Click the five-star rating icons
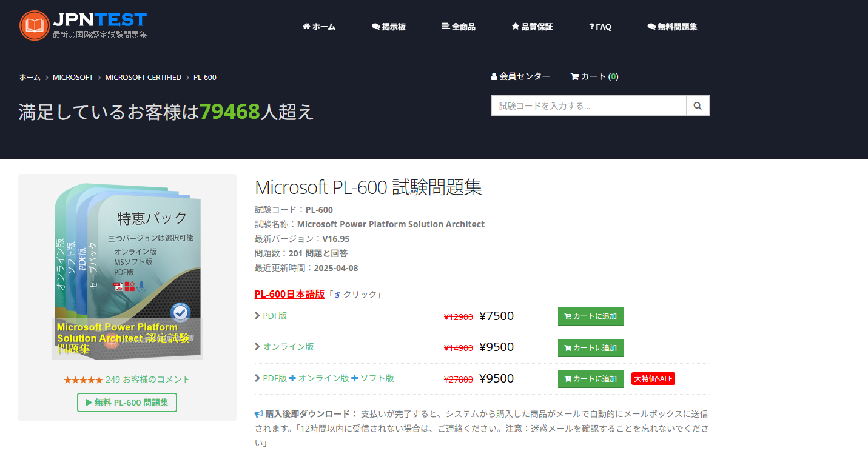This screenshot has height=465, width=868. pyautogui.click(x=83, y=380)
